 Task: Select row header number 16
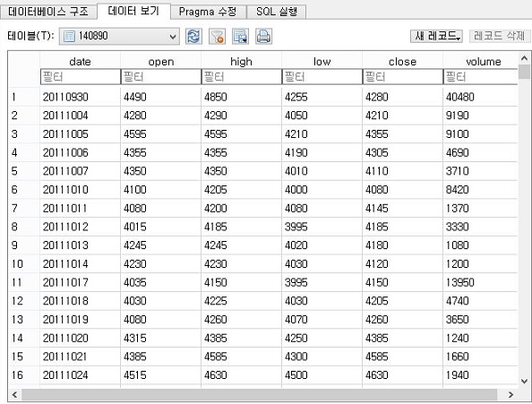pos(24,374)
